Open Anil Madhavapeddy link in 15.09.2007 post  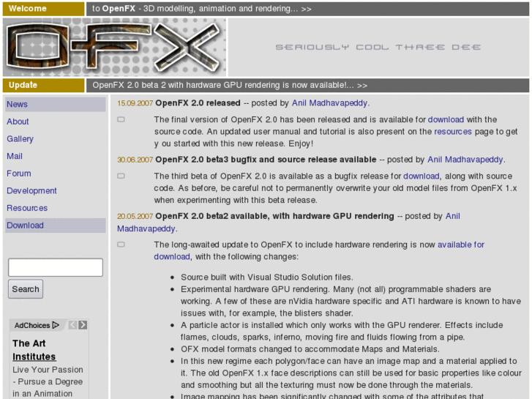[x=330, y=103]
